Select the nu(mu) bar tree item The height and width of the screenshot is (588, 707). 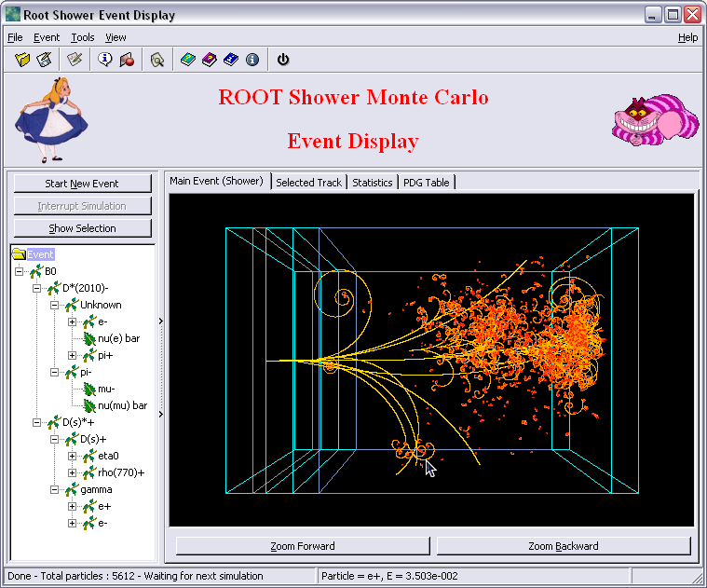(122, 405)
